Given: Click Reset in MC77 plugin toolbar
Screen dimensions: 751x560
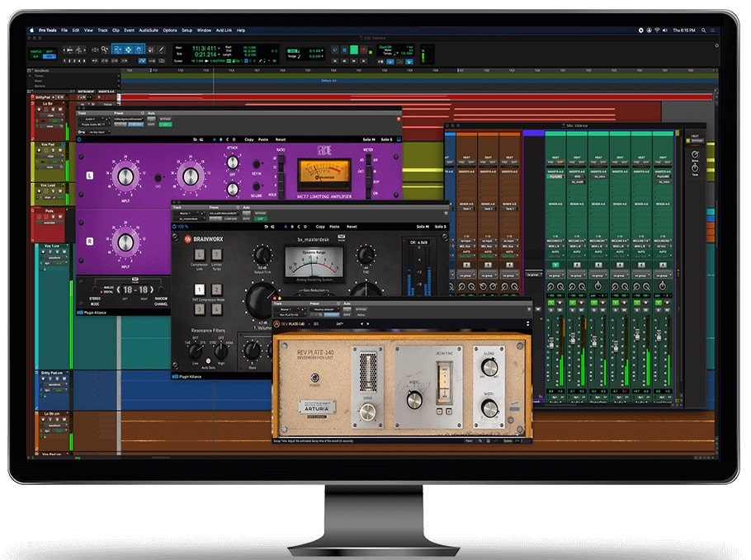Looking at the screenshot, I should point(281,139).
